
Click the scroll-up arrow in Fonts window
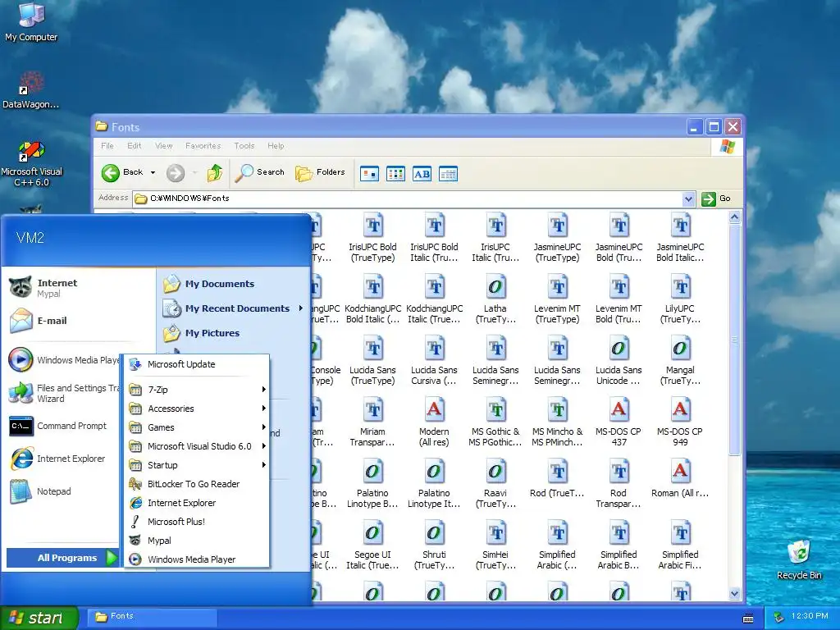pos(734,217)
